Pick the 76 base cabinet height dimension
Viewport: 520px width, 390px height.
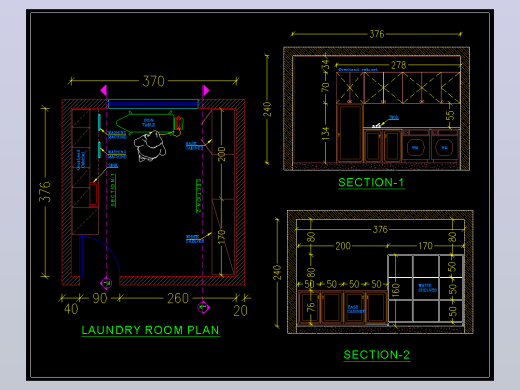(x=310, y=307)
